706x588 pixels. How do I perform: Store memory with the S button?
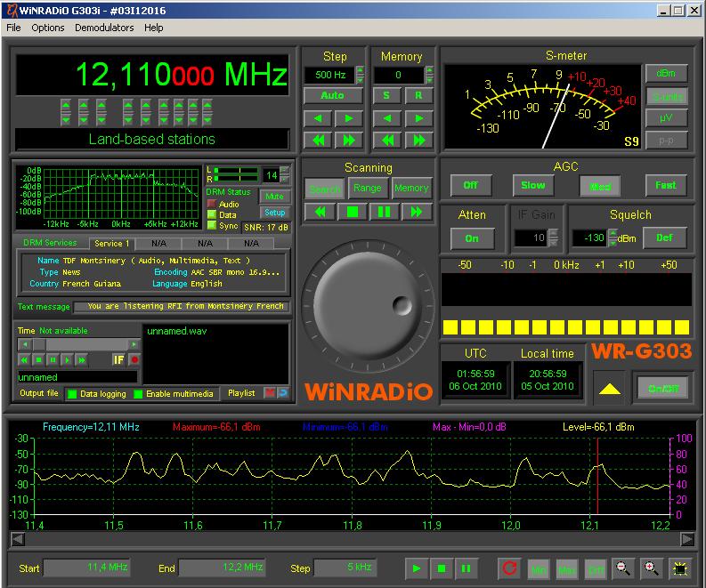click(x=386, y=95)
